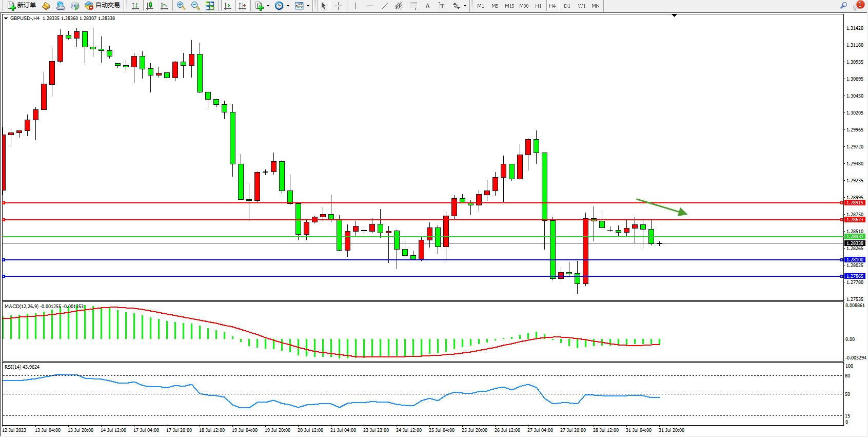Switch to the M15 timeframe
The height and width of the screenshot is (437, 868).
click(x=509, y=6)
